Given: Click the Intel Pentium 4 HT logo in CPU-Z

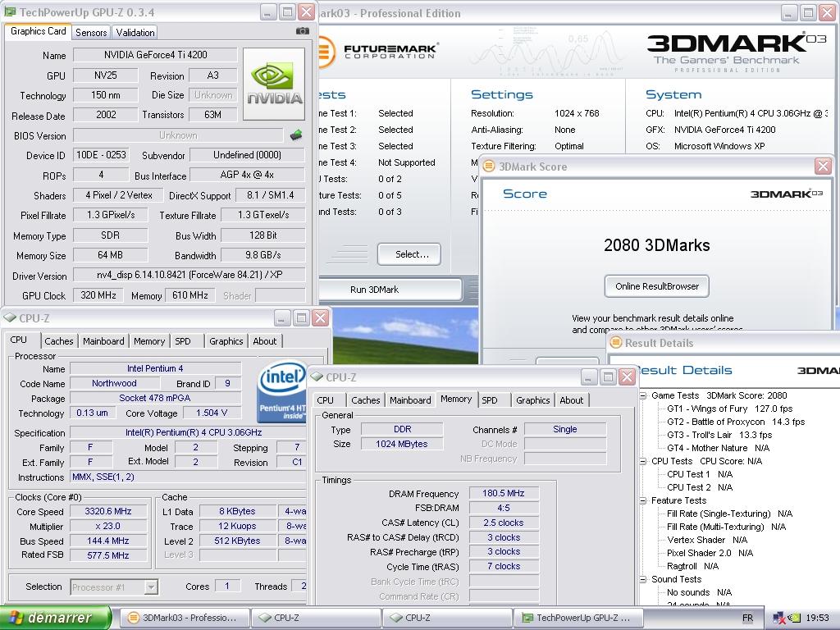Looking at the screenshot, I should pos(282,391).
